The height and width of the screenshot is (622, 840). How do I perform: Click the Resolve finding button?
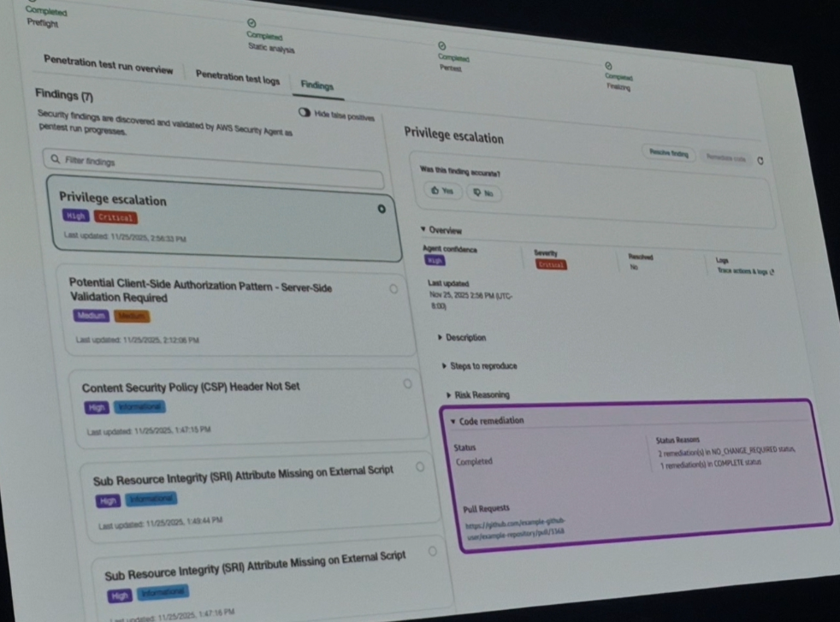(668, 152)
